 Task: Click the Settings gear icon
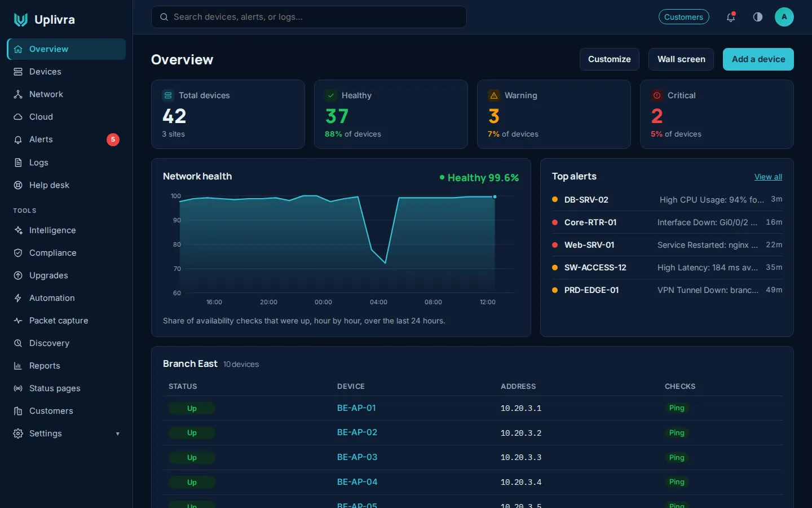(18, 433)
